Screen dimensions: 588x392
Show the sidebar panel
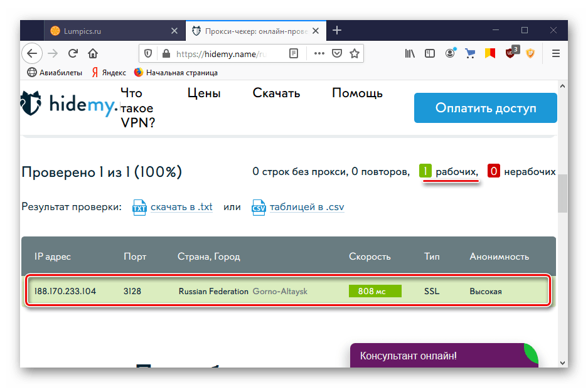tap(430, 54)
